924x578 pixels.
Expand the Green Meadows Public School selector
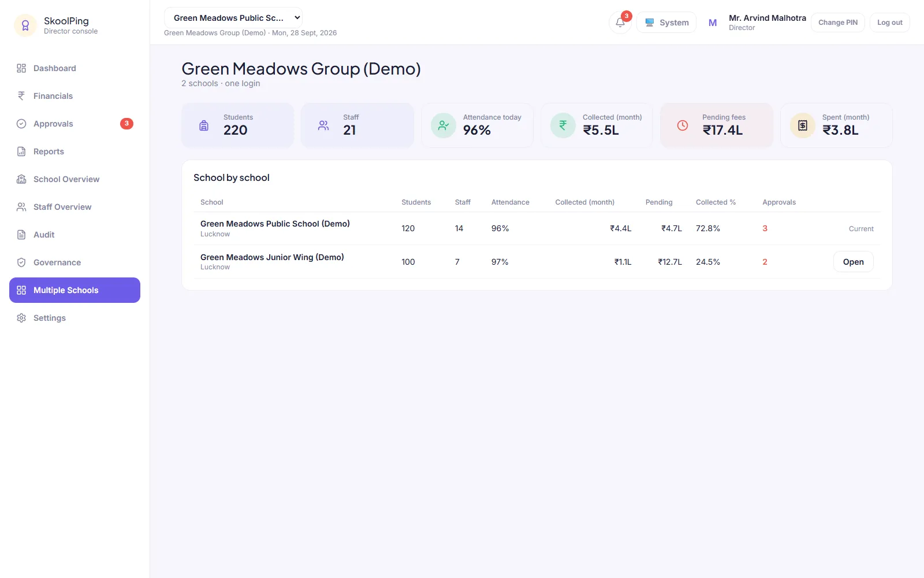click(x=233, y=18)
